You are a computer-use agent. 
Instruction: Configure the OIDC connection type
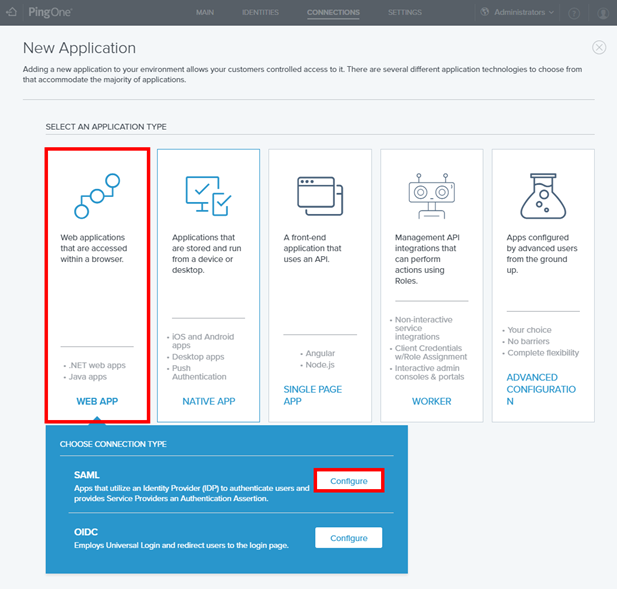pyautogui.click(x=348, y=538)
